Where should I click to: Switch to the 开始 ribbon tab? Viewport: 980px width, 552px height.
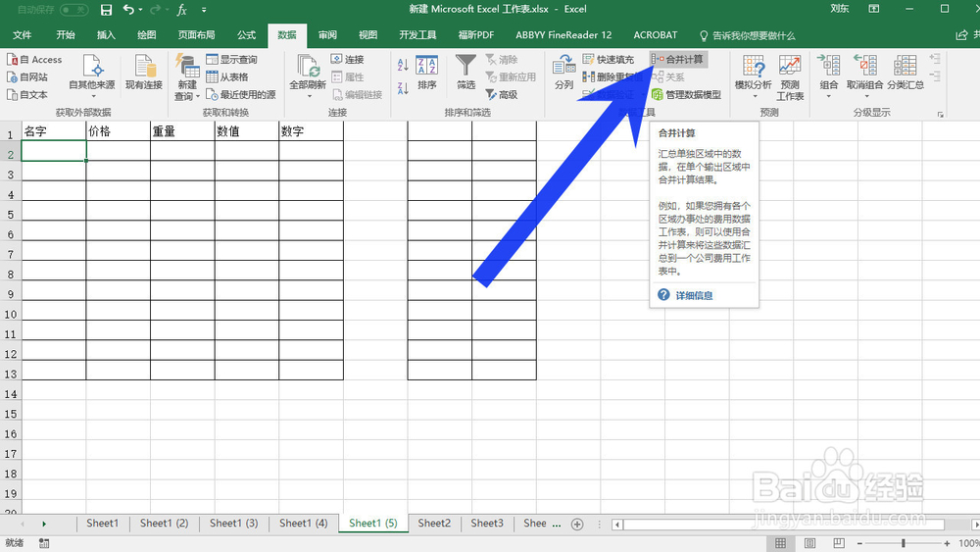coord(66,35)
